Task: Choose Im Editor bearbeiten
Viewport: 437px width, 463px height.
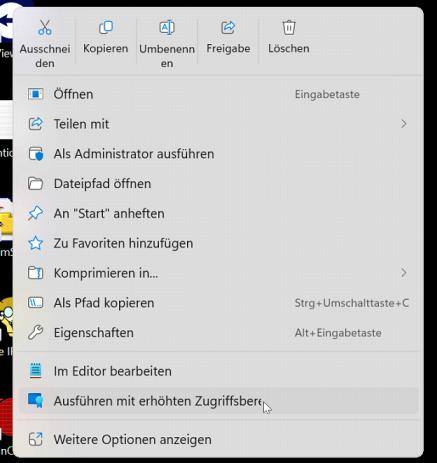Action: 218,371
